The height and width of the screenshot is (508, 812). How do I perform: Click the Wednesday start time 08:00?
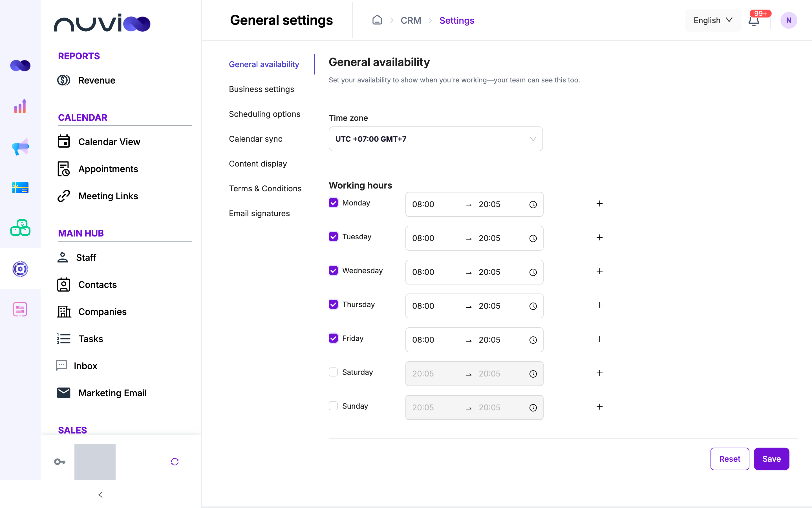[x=423, y=272]
